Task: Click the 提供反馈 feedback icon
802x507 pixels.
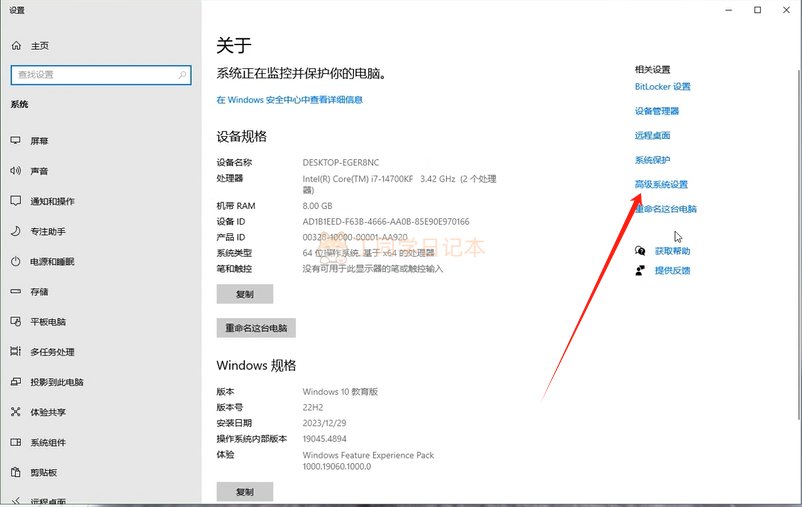Action: [640, 270]
